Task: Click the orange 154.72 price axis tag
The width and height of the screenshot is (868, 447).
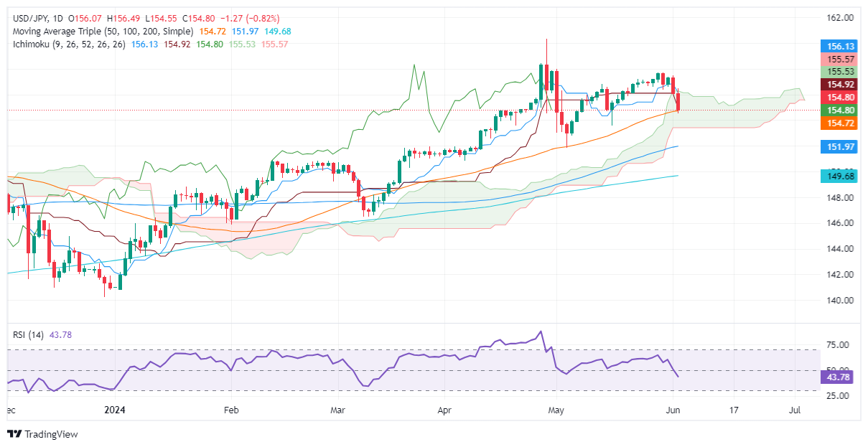Action: (x=840, y=123)
